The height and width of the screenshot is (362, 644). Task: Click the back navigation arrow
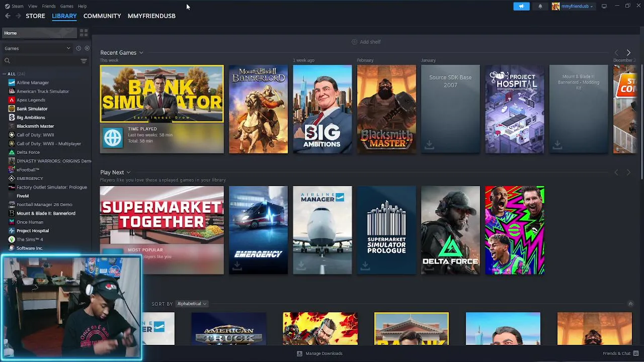pyautogui.click(x=8, y=16)
